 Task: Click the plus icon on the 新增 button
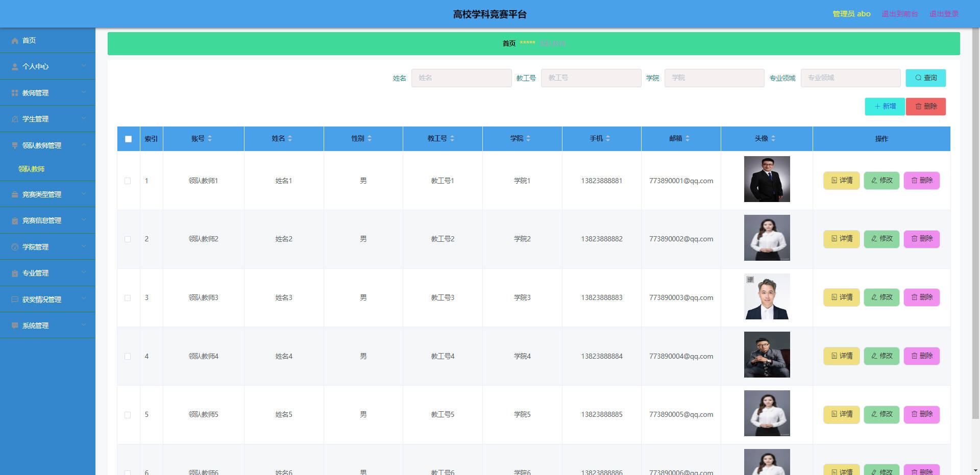[877, 106]
